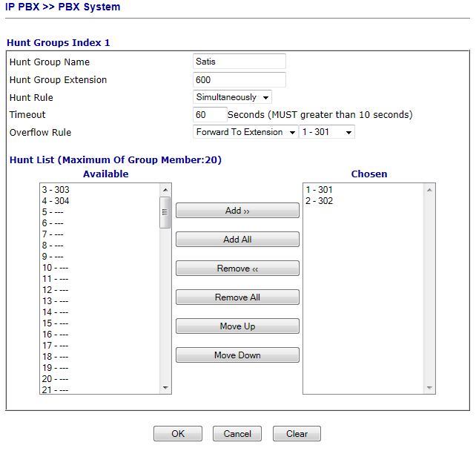Select 4 - 304 in Available list
This screenshot has height=451, width=476.
pyautogui.click(x=56, y=201)
